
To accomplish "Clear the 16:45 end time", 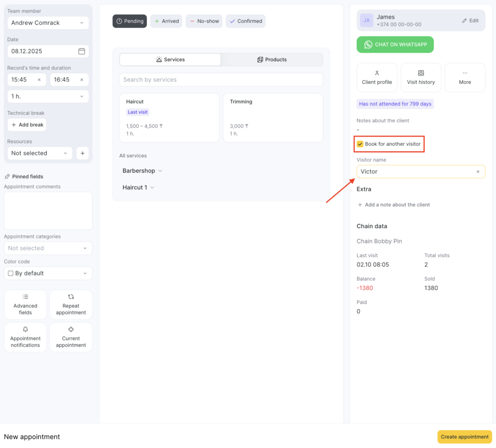I will point(82,80).
